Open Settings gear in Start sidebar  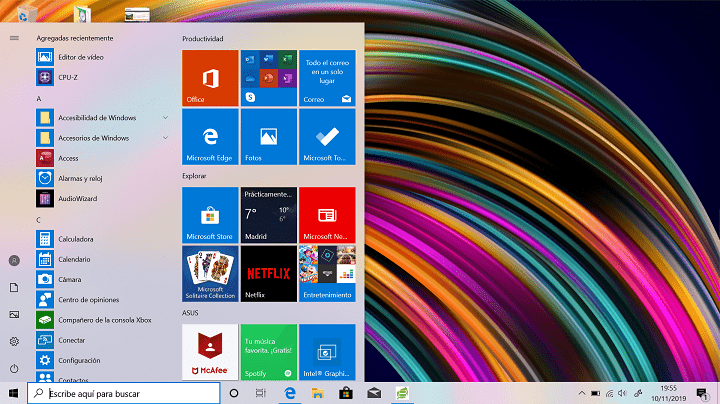pos(14,342)
